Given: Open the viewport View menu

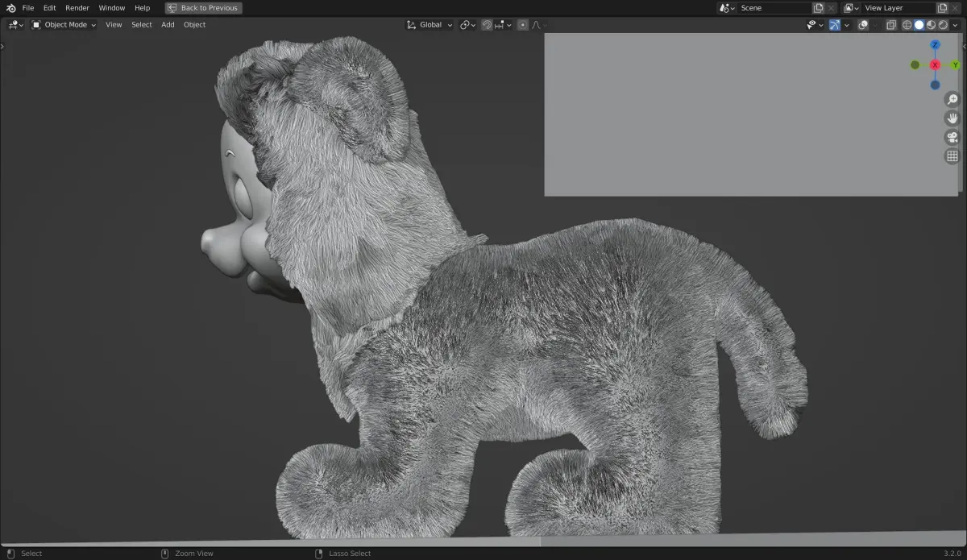Looking at the screenshot, I should 114,25.
